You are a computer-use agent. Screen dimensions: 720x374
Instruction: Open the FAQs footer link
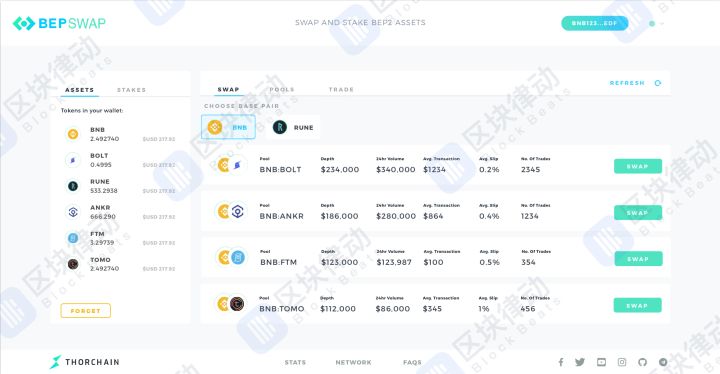point(412,363)
